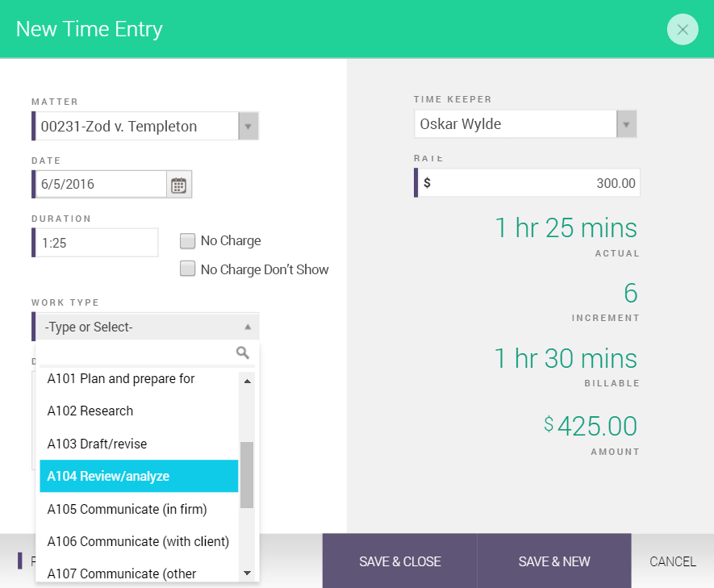
Task: Open the Time Keeper dropdown arrow
Action: (x=626, y=123)
